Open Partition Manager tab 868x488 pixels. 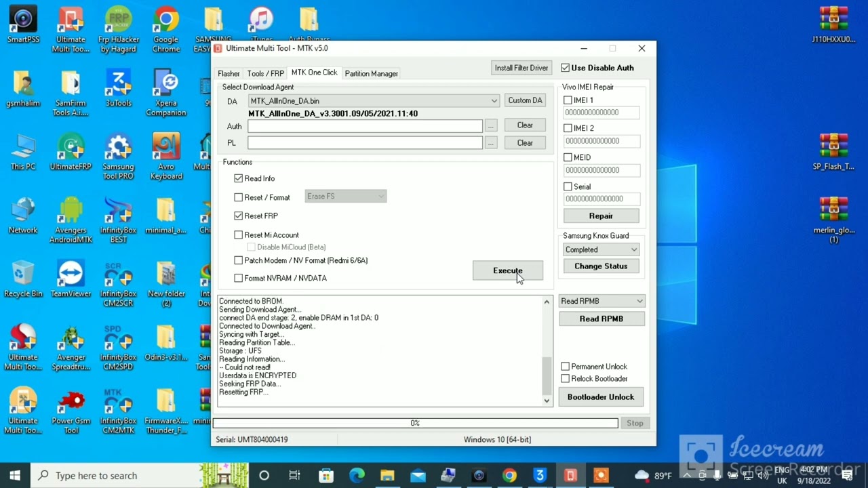pyautogui.click(x=371, y=73)
